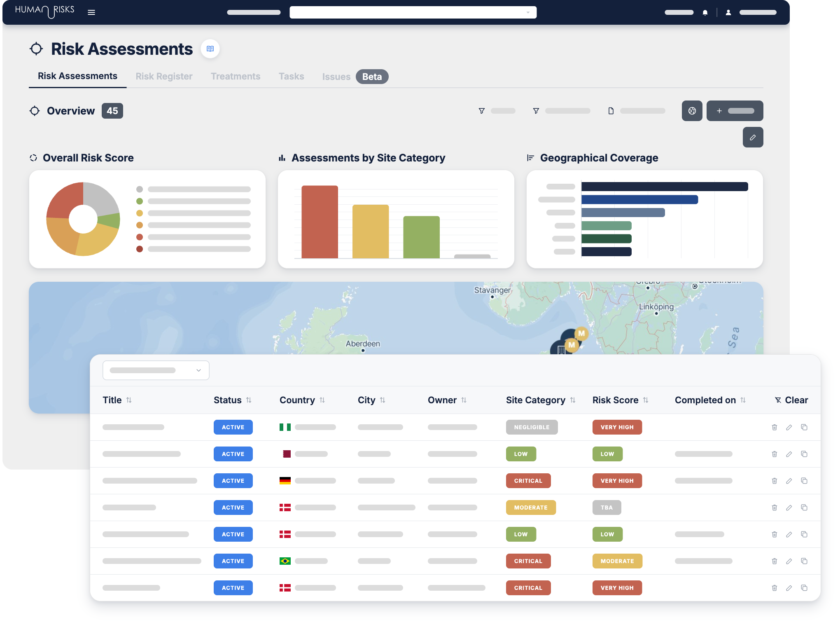This screenshot has width=840, height=622.
Task: Duplicate the last table row
Action: tap(804, 588)
